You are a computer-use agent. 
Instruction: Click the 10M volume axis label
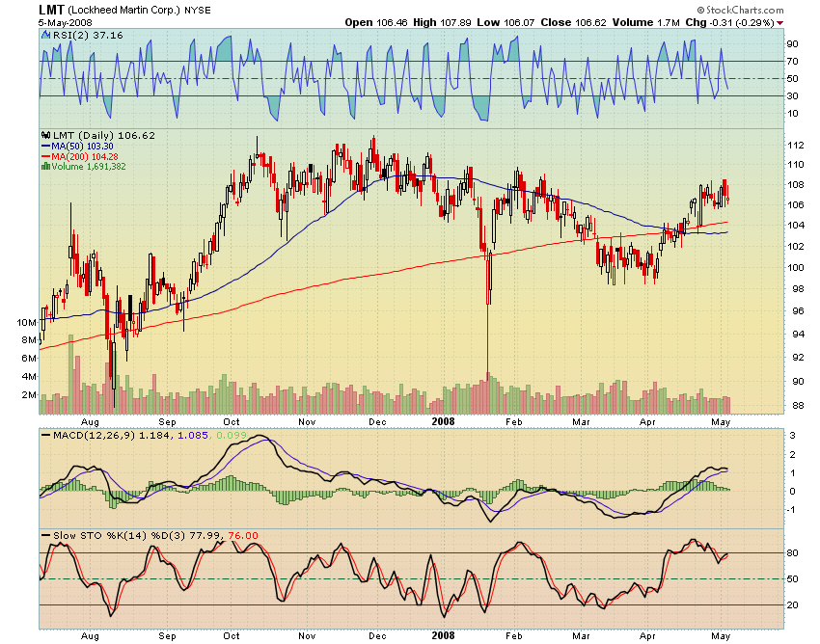[x=26, y=323]
